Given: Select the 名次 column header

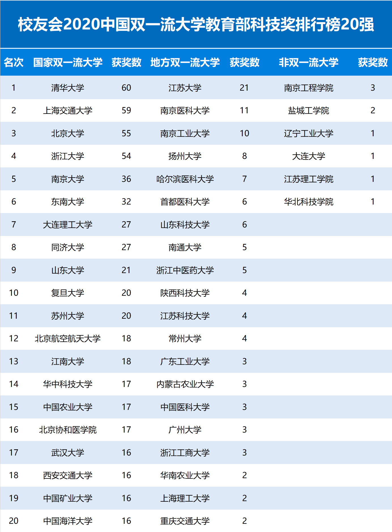Looking at the screenshot, I should click(14, 62).
